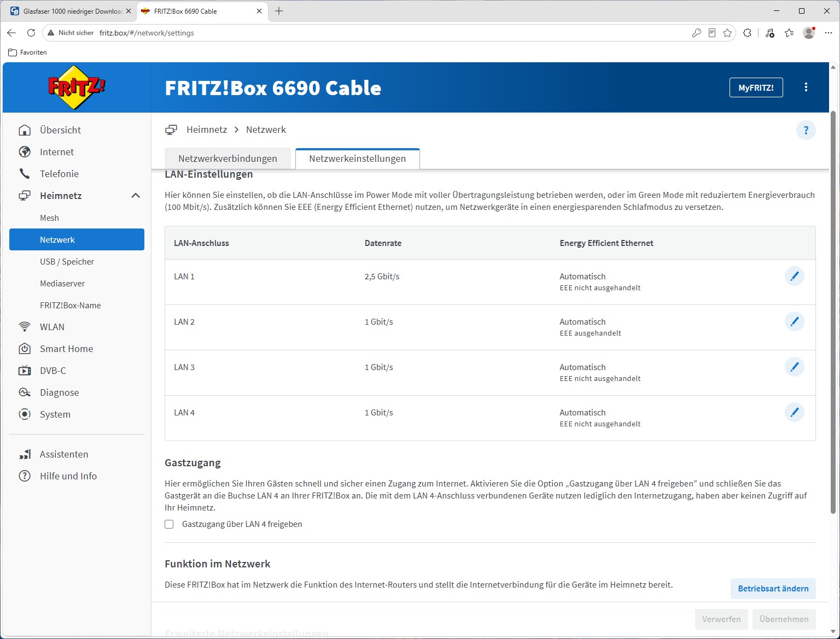Click the FRITZ! logo

pos(77,87)
